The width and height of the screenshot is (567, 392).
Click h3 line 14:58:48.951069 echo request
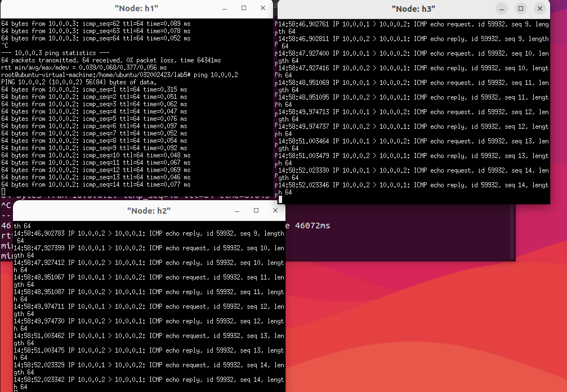tap(413, 87)
